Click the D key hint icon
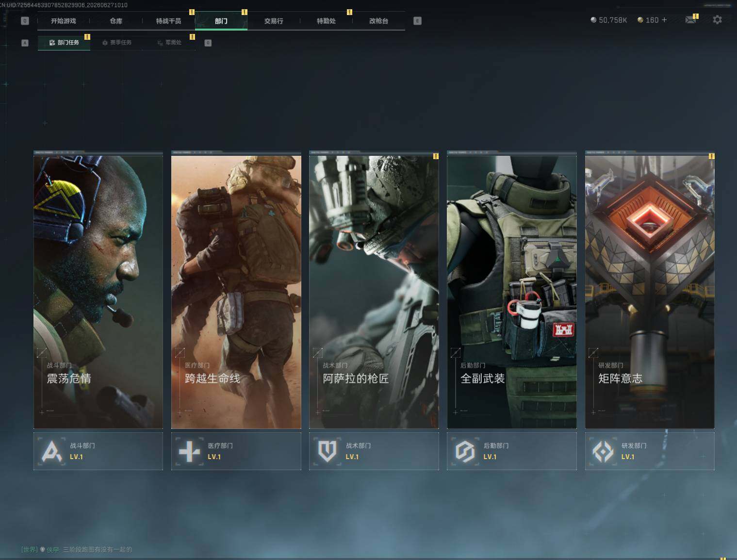Image resolution: width=737 pixels, height=560 pixels. [208, 43]
